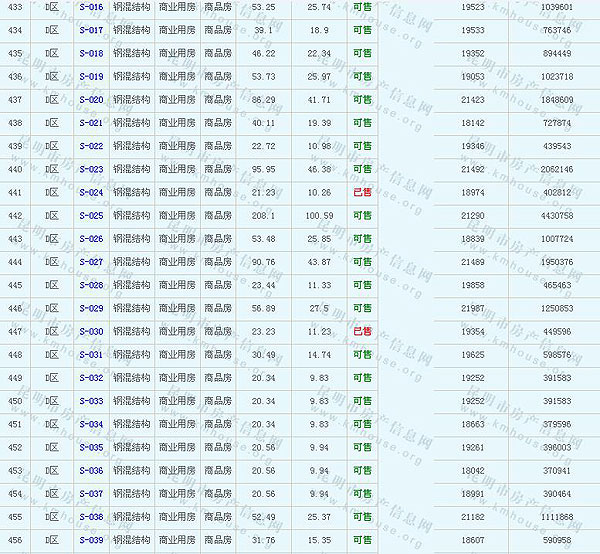This screenshot has width=600, height=554.
Task: Click unit S-033 link
Action: pyautogui.click(x=90, y=401)
